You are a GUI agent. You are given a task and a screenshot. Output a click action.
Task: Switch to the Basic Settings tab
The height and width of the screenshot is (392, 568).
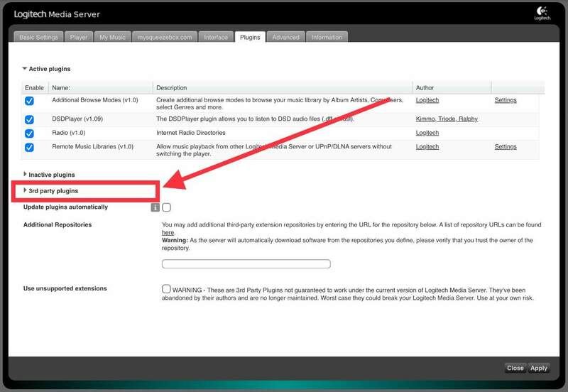(38, 37)
